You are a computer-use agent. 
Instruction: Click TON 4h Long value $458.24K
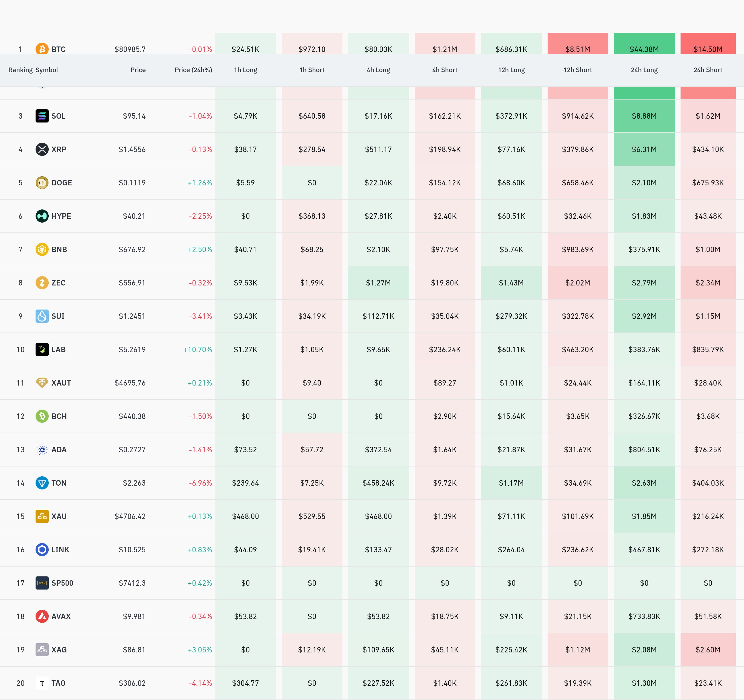coord(378,483)
